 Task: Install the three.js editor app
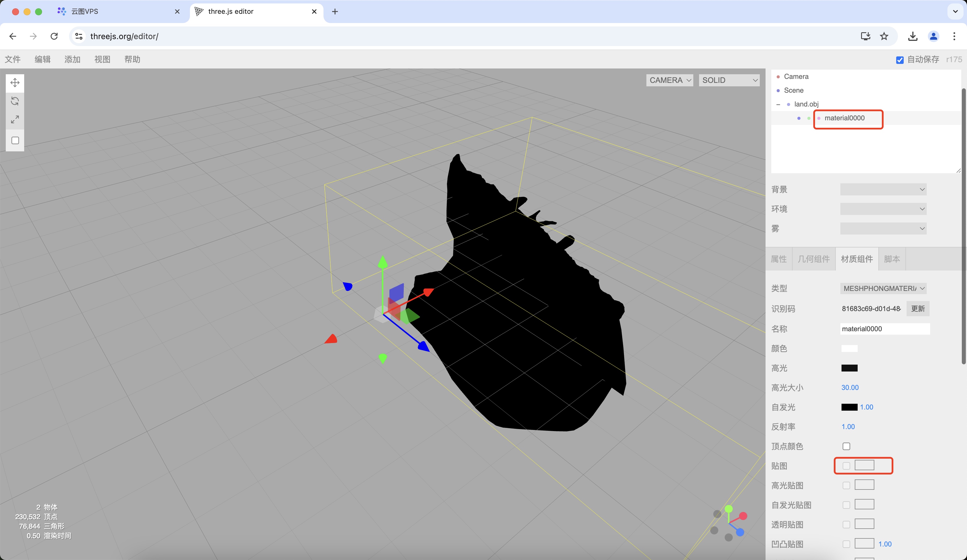pos(865,36)
